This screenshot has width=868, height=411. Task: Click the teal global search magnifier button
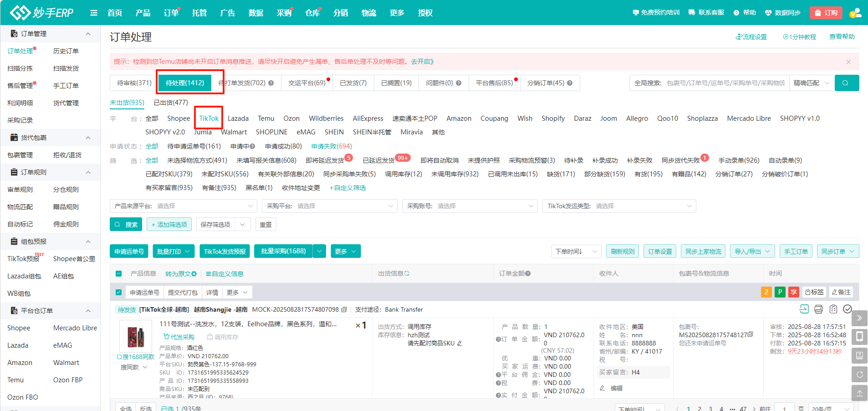point(846,83)
